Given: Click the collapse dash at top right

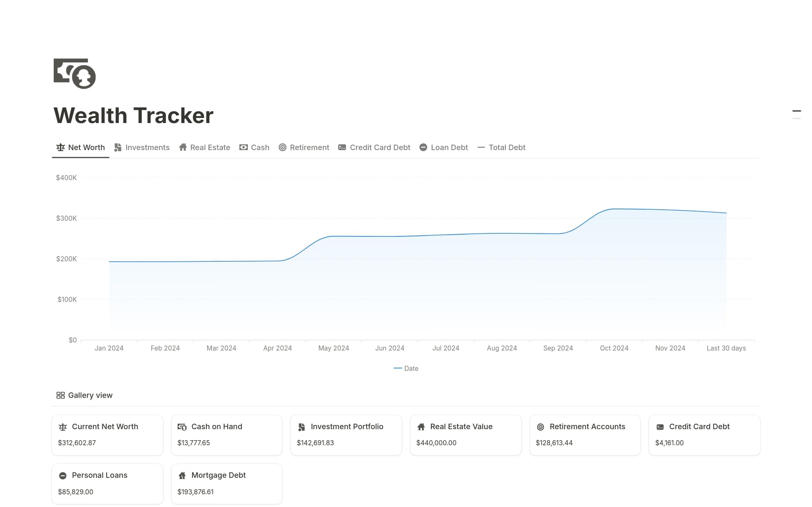Looking at the screenshot, I should pyautogui.click(x=797, y=111).
